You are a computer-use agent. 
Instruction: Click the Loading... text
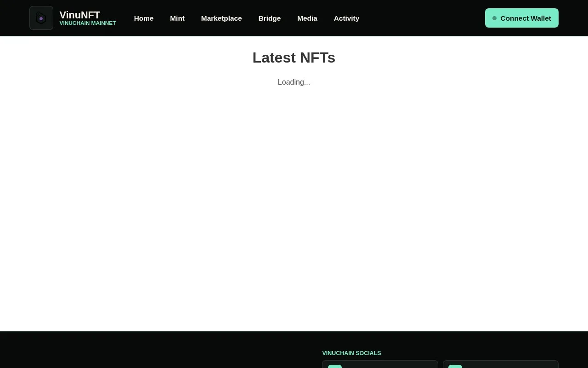coord(294,82)
